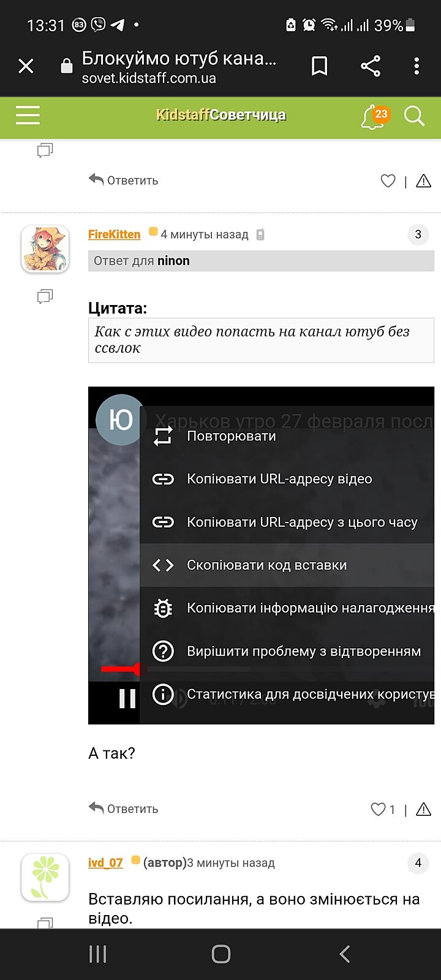Tap Ответить under FireKitten's comment
441x980 pixels.
(x=124, y=809)
